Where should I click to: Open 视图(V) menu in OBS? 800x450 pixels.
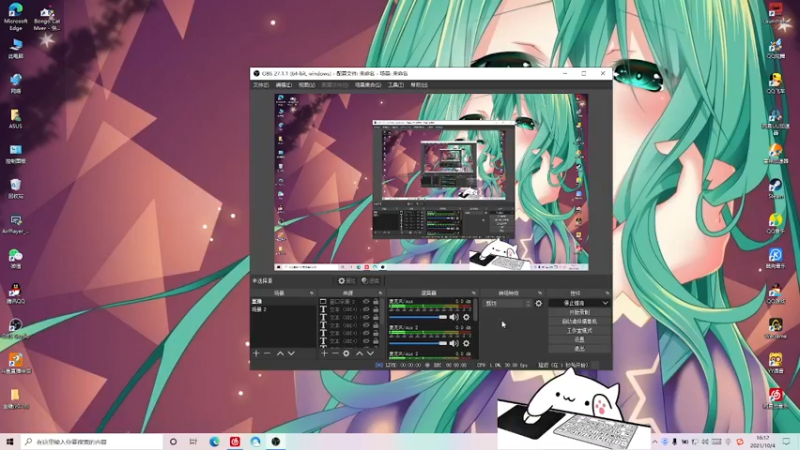coord(307,85)
